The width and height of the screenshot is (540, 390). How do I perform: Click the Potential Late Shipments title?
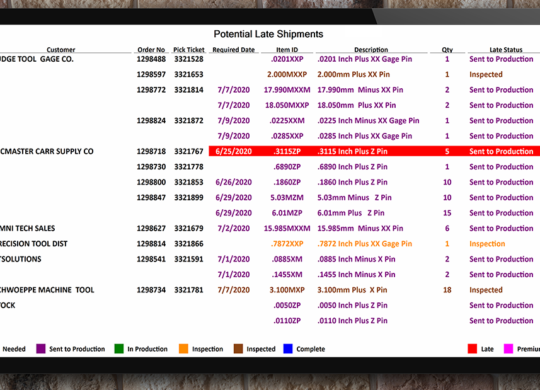(268, 34)
